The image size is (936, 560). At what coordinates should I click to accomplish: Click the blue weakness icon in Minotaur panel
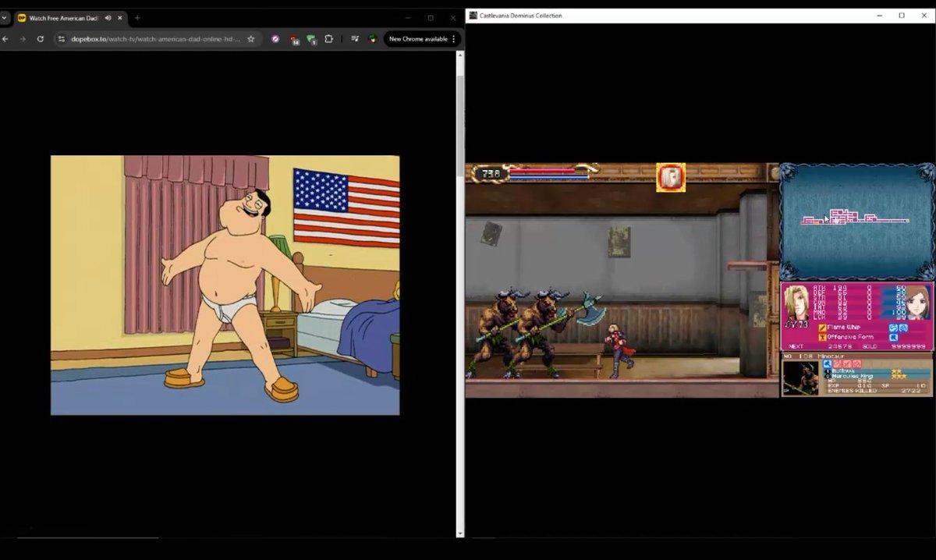coord(827,363)
